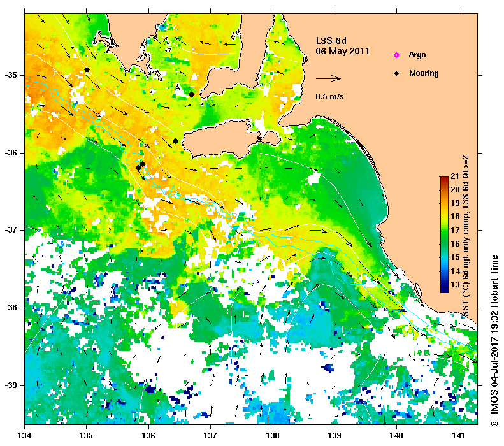Click latitude label '-35'
This screenshot has width=504, height=446.
point(10,75)
